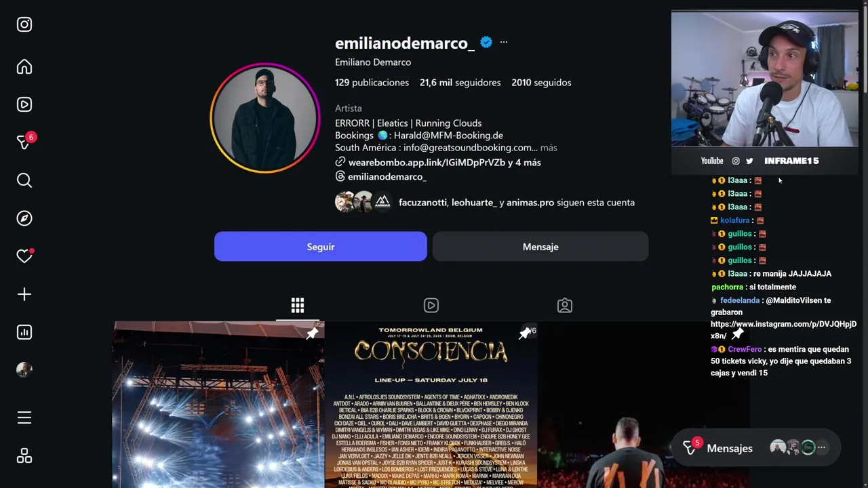Open the Tomorrowland Consciencia lineup post
868x488 pixels.
pyautogui.click(x=431, y=405)
